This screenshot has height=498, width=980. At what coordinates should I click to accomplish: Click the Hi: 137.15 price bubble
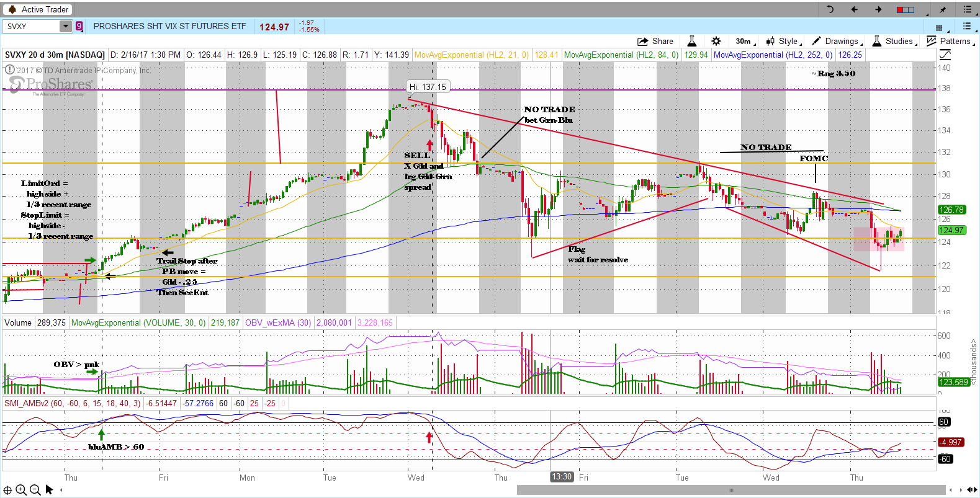click(428, 87)
